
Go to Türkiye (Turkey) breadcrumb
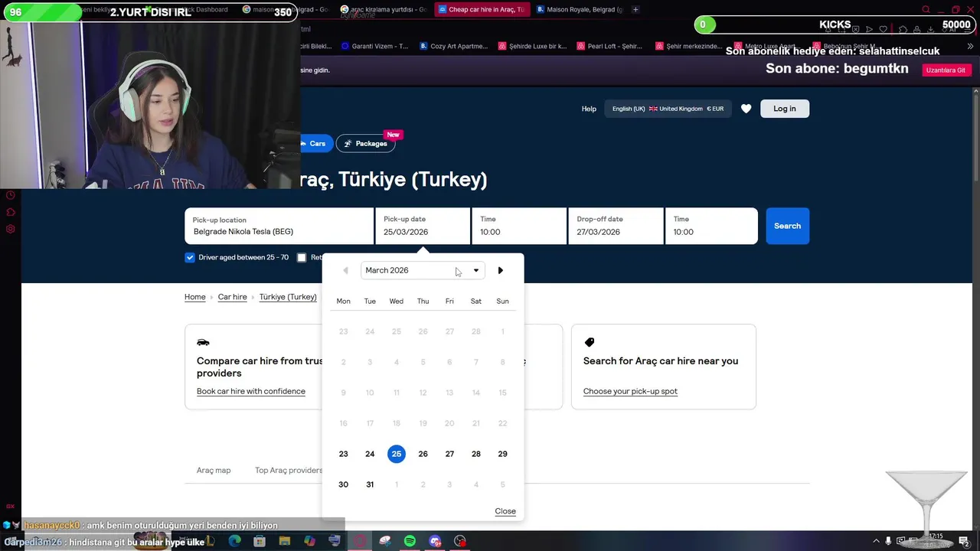coord(288,297)
